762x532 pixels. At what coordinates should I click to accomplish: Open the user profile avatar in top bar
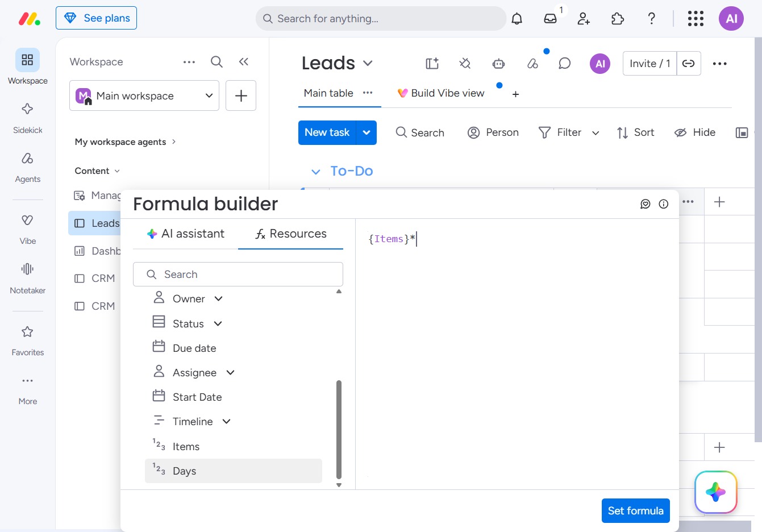click(x=731, y=19)
